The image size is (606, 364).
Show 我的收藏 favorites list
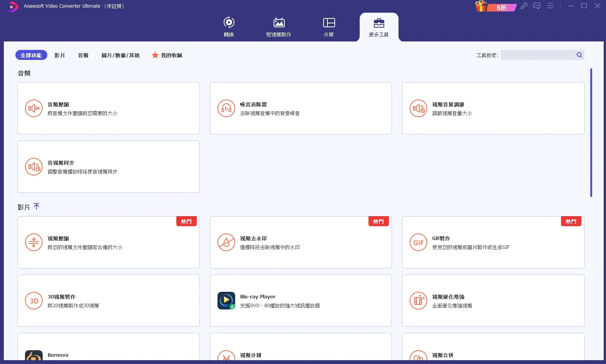[x=167, y=55]
